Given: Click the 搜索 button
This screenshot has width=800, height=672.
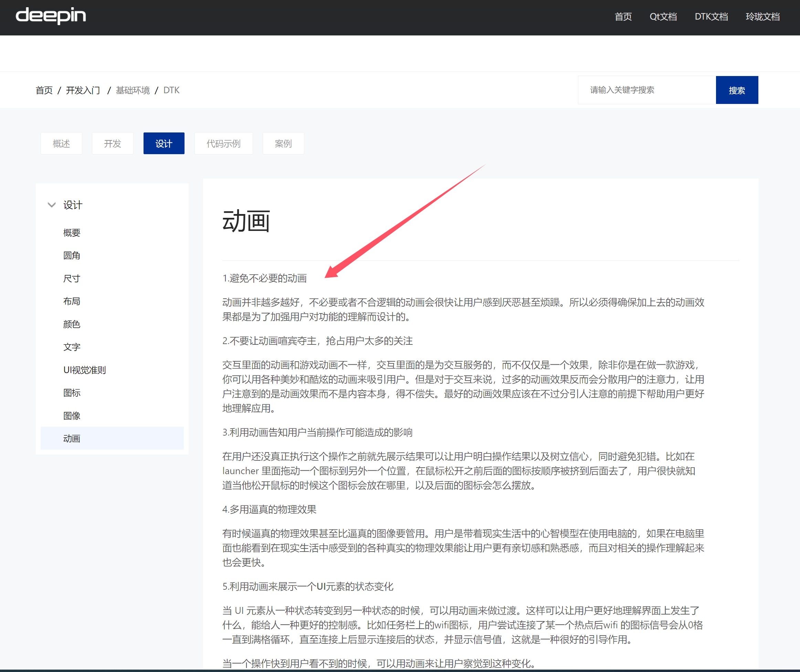Looking at the screenshot, I should pos(737,90).
